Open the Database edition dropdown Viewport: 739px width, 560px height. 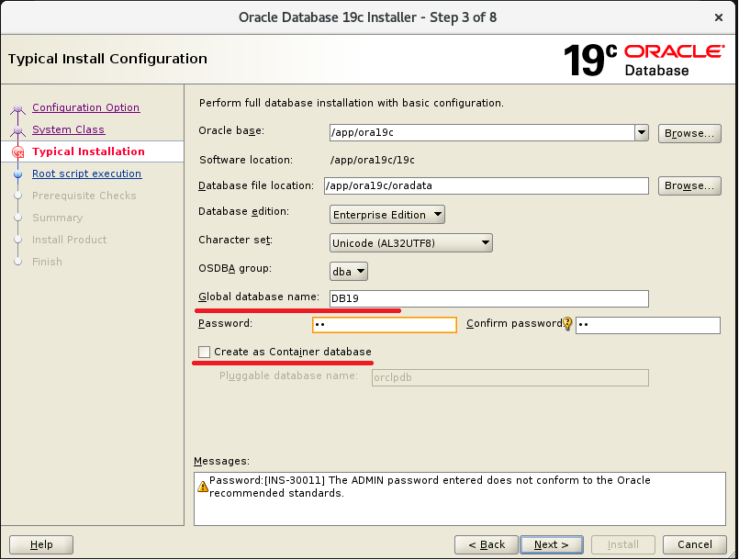pyautogui.click(x=386, y=215)
